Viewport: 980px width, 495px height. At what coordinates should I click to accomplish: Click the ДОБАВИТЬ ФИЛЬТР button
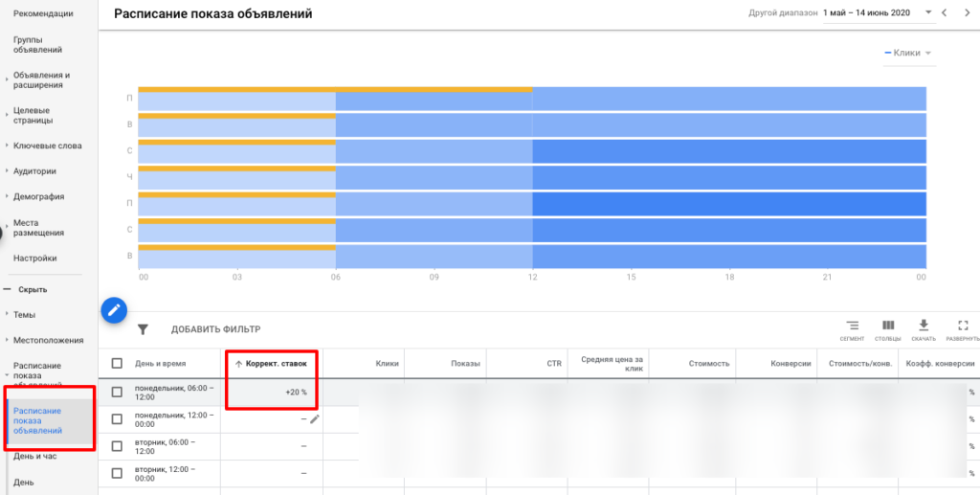coord(215,329)
